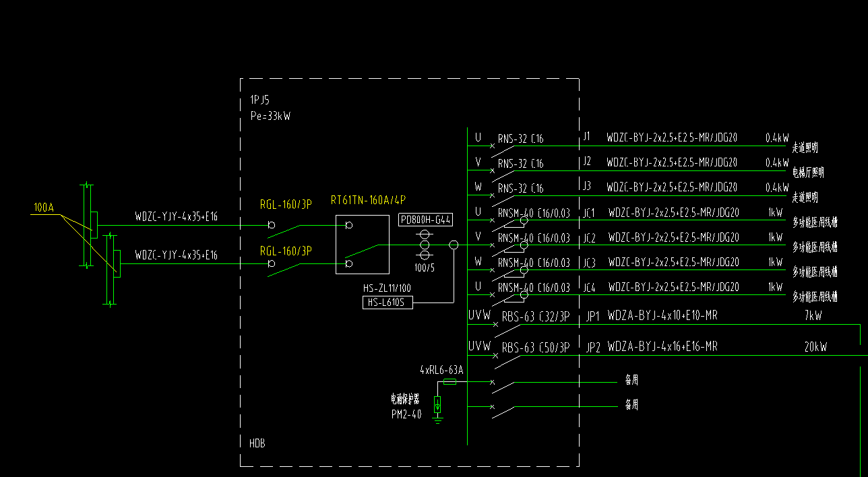The image size is (868, 477).
Task: Select the JP1 circuit label
Action: (593, 315)
